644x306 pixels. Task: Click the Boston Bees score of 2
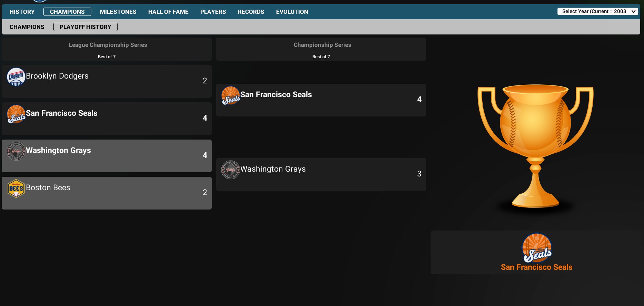tap(205, 192)
